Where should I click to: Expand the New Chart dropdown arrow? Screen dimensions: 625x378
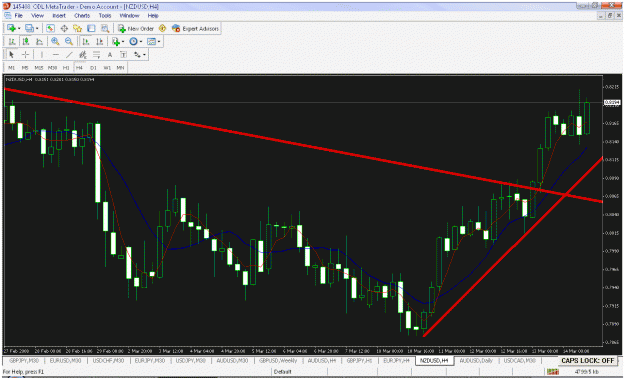(x=19, y=28)
